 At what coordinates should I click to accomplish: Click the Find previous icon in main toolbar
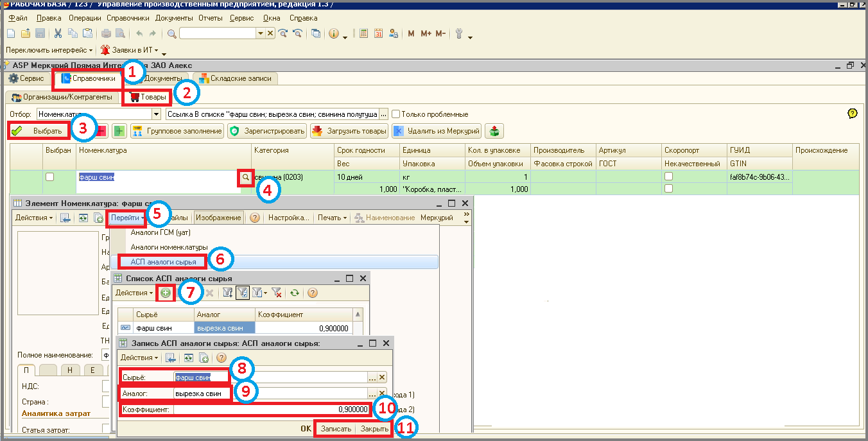click(x=297, y=33)
